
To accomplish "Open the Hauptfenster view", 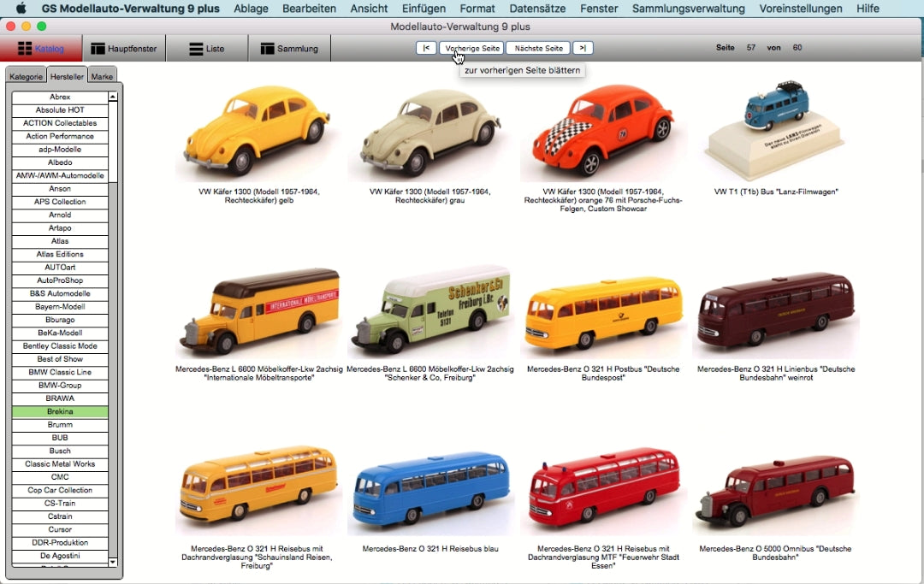I will pos(124,49).
